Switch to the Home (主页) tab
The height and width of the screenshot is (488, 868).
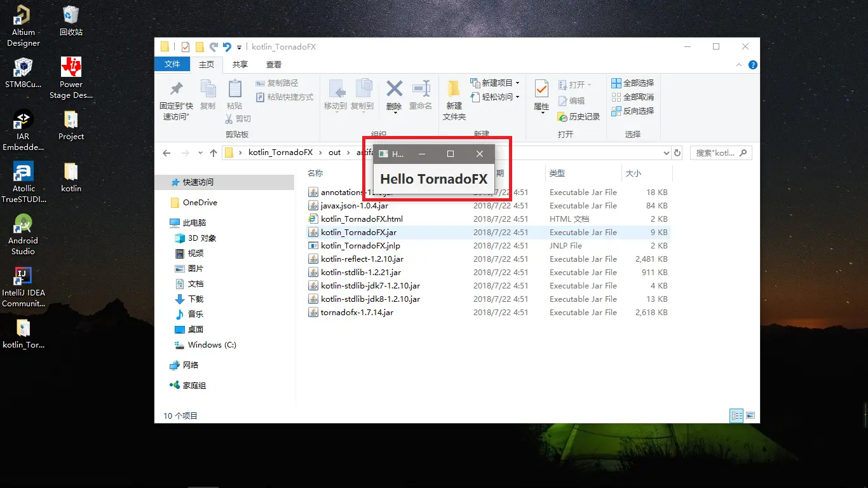[207, 65]
